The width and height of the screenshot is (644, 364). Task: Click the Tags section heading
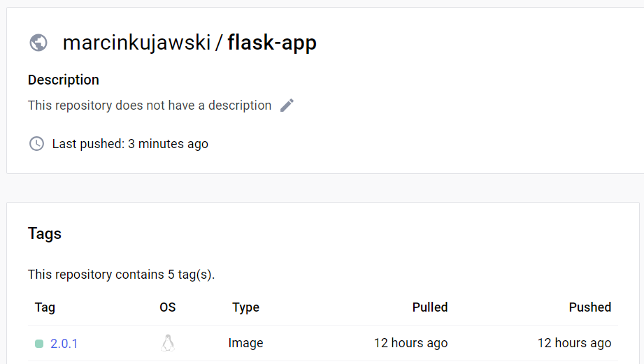pyautogui.click(x=45, y=233)
